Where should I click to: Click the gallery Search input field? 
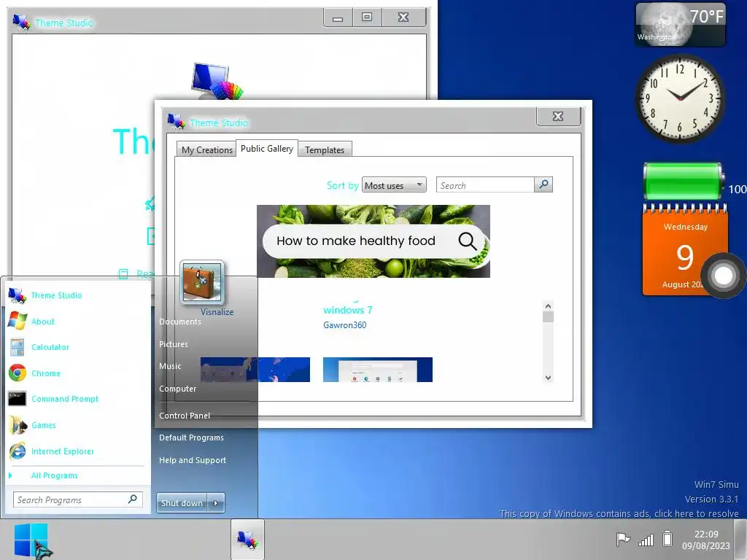pyautogui.click(x=485, y=185)
